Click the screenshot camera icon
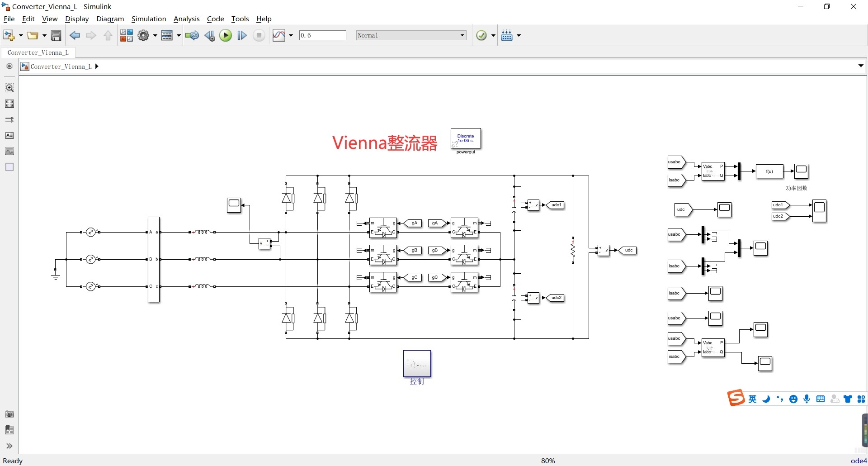This screenshot has height=466, width=868. pos(9,414)
